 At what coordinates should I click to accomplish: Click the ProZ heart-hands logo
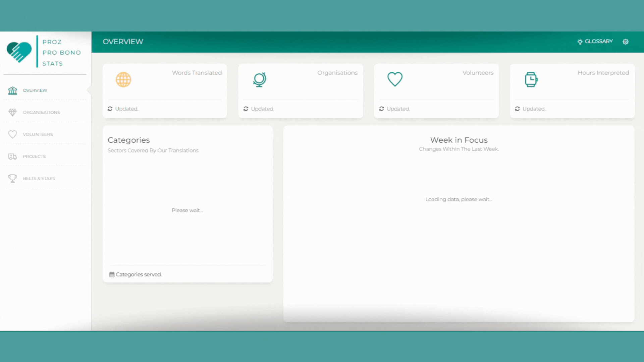click(x=19, y=52)
